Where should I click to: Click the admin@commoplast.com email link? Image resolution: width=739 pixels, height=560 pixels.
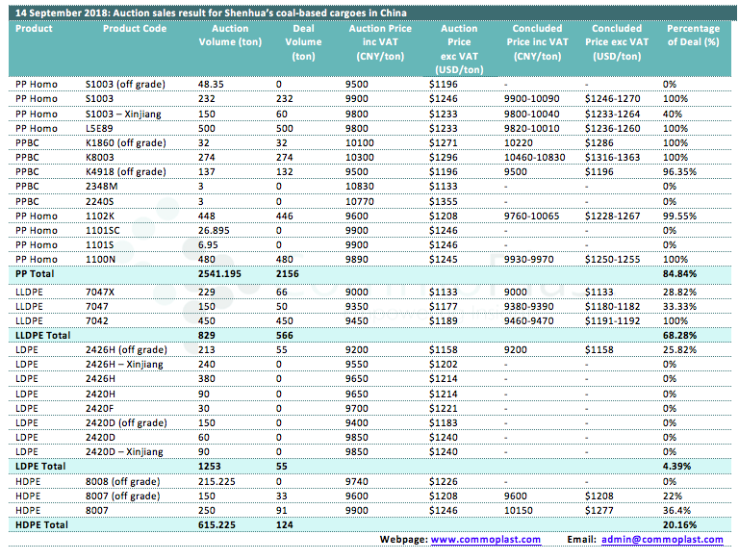click(x=662, y=540)
